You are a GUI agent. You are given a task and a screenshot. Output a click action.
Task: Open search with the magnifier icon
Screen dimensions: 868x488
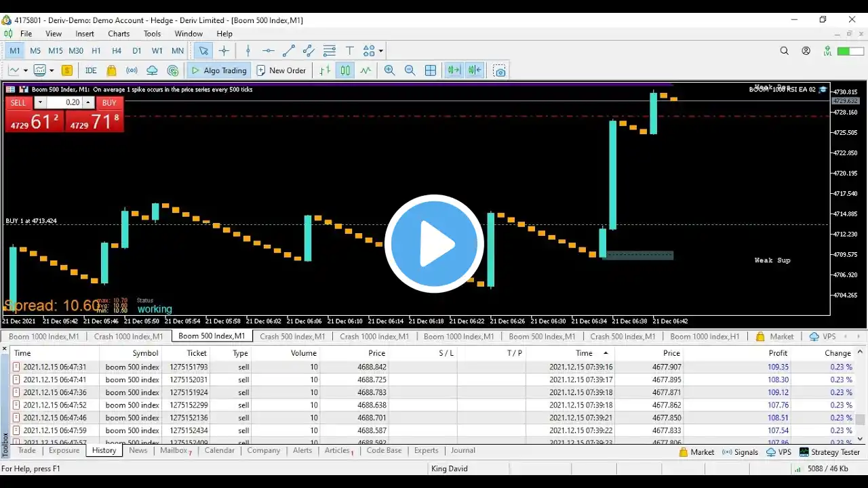click(x=785, y=51)
